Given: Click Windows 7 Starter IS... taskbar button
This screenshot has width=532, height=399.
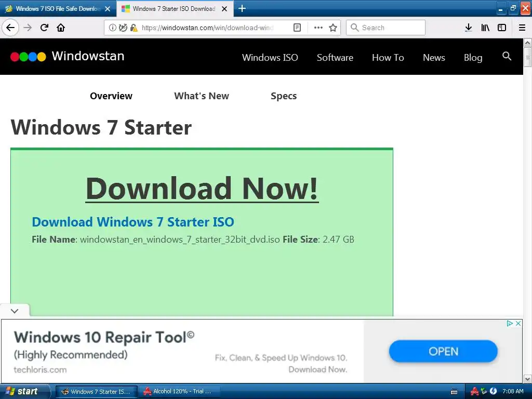Looking at the screenshot, I should [x=96, y=392].
